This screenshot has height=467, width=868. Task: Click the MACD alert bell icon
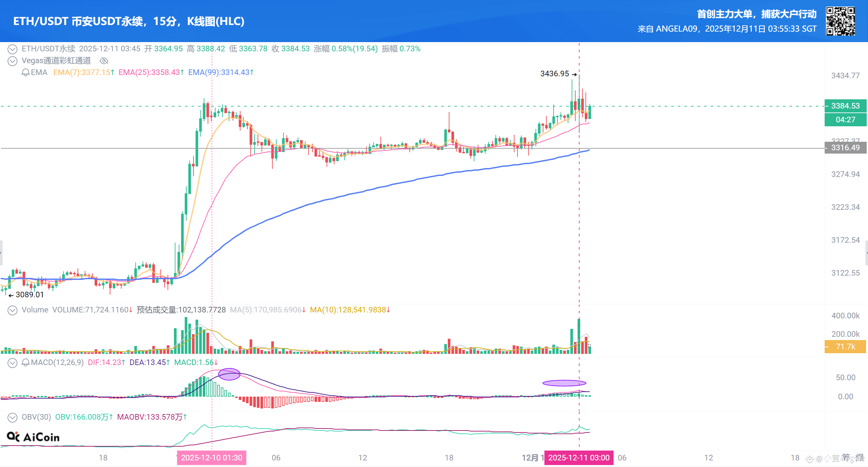coord(25,362)
